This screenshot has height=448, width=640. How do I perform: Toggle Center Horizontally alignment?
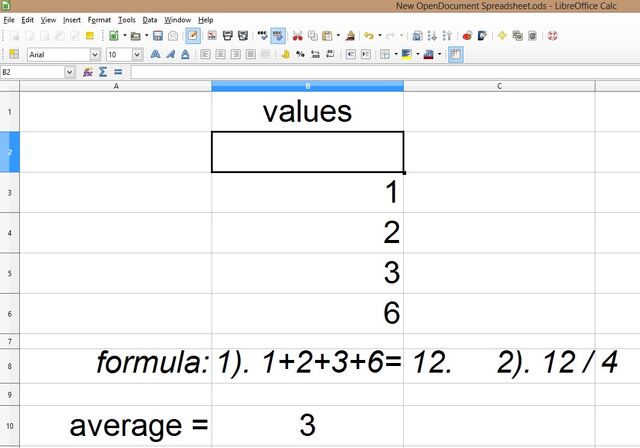(x=221, y=54)
